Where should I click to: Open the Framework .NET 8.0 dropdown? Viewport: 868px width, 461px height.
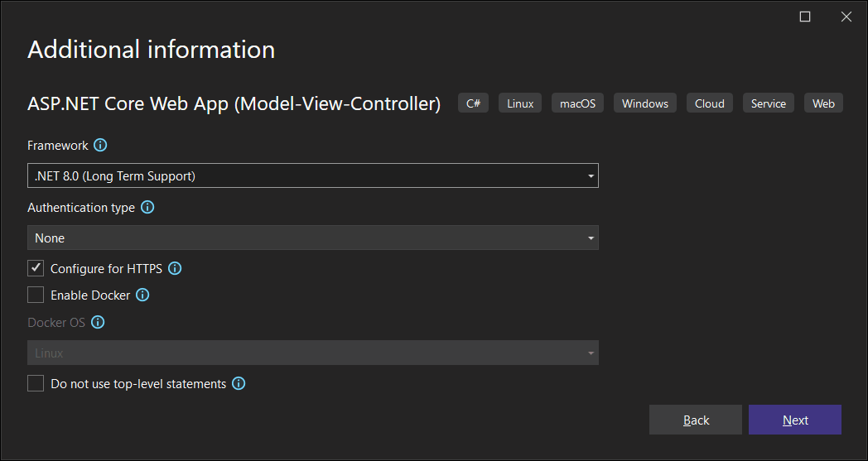point(313,176)
